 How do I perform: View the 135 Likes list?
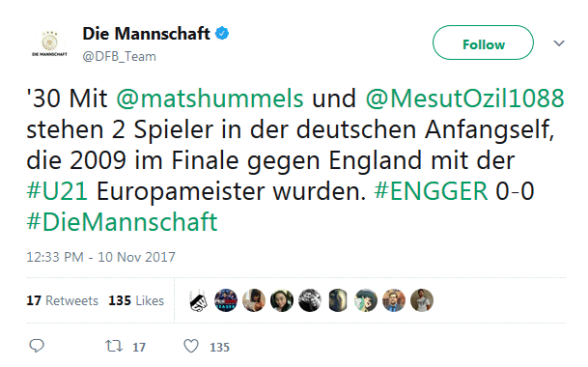point(136,300)
